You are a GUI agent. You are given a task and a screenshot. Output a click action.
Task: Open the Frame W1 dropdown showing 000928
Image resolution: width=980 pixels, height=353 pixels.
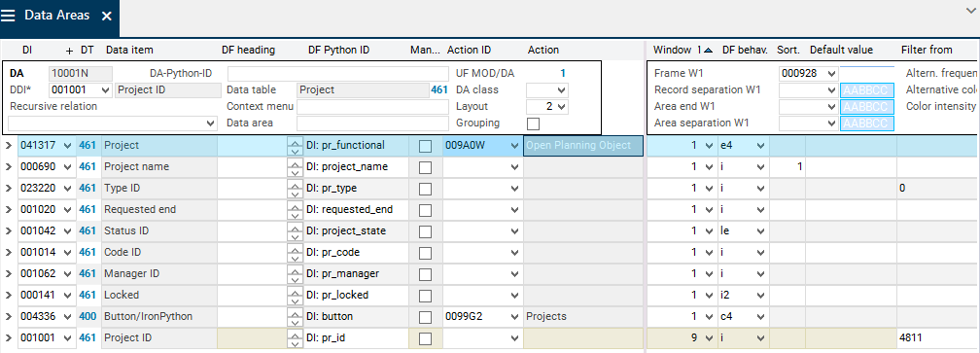[x=808, y=73]
